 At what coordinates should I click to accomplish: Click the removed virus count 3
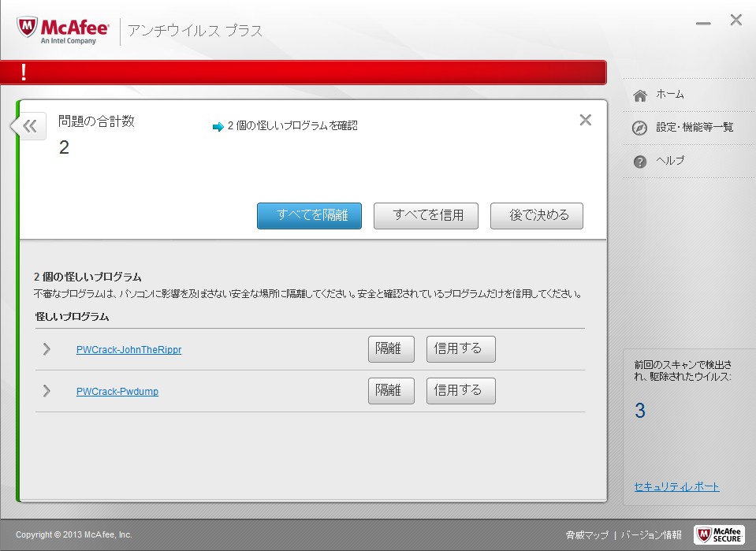coord(640,411)
